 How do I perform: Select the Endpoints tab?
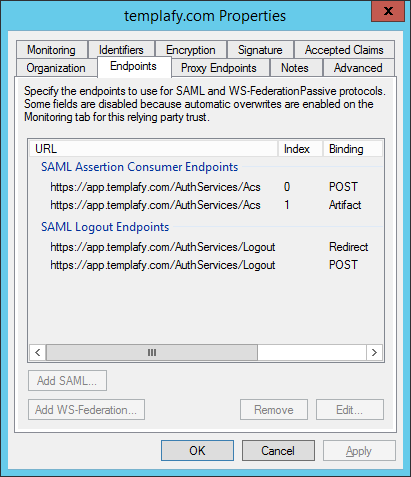[133, 66]
